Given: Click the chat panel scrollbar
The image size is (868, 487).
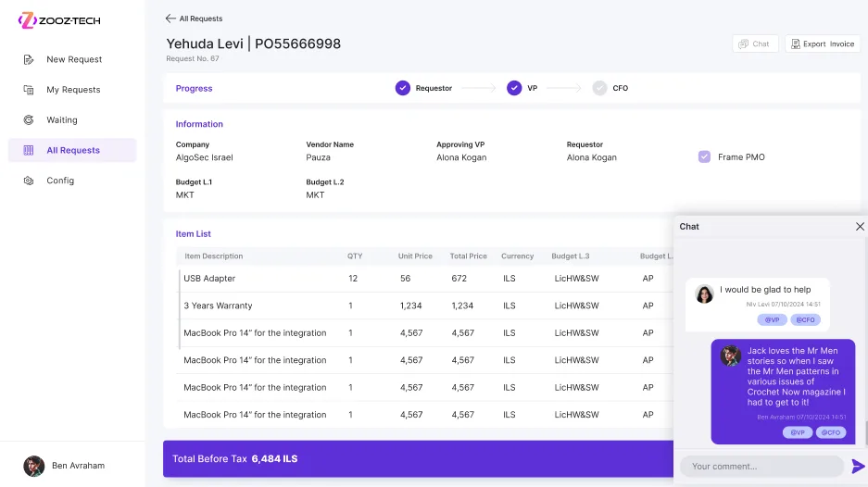Looking at the screenshot, I should [866, 431].
